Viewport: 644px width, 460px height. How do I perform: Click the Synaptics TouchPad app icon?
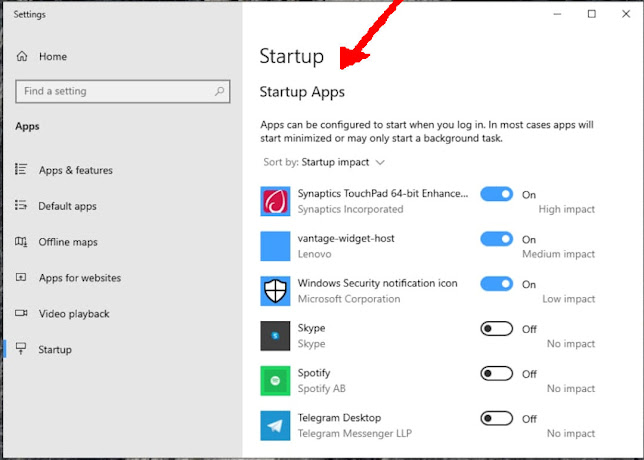coord(275,201)
